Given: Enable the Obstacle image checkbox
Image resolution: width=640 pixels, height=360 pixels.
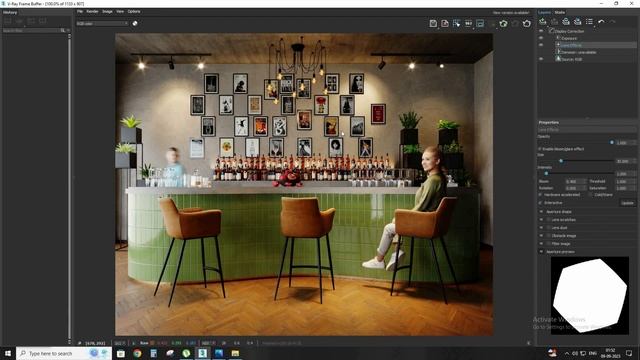Looking at the screenshot, I should point(549,236).
